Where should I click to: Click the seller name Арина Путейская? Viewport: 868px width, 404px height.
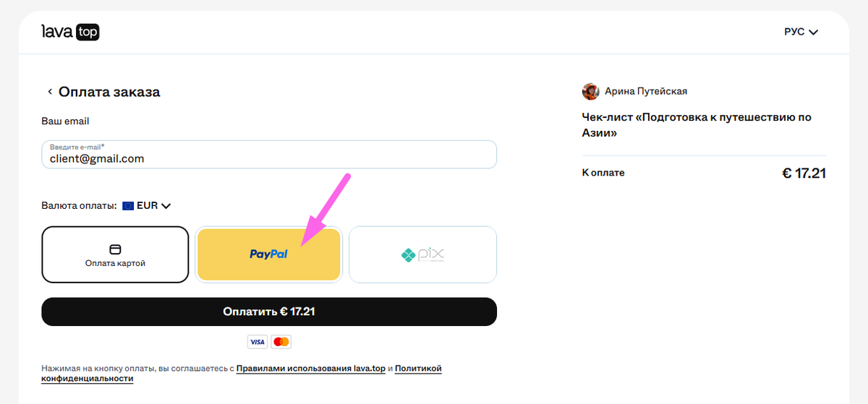pos(645,91)
